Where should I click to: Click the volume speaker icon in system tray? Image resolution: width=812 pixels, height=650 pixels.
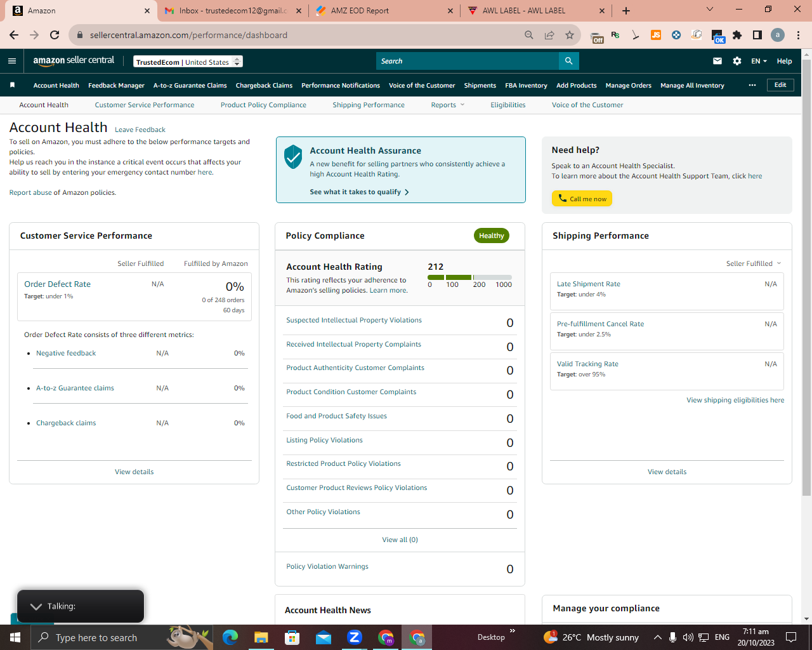(x=688, y=637)
